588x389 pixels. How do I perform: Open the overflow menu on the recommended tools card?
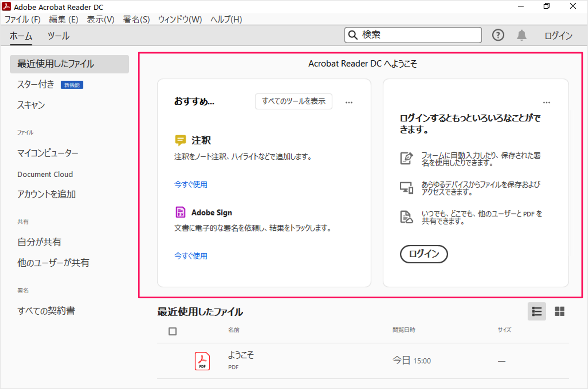(x=349, y=102)
